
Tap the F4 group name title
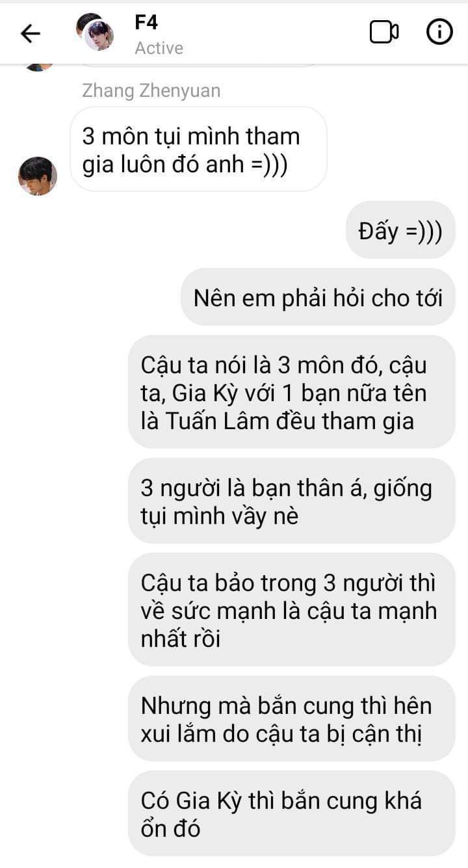pyautogui.click(x=146, y=22)
